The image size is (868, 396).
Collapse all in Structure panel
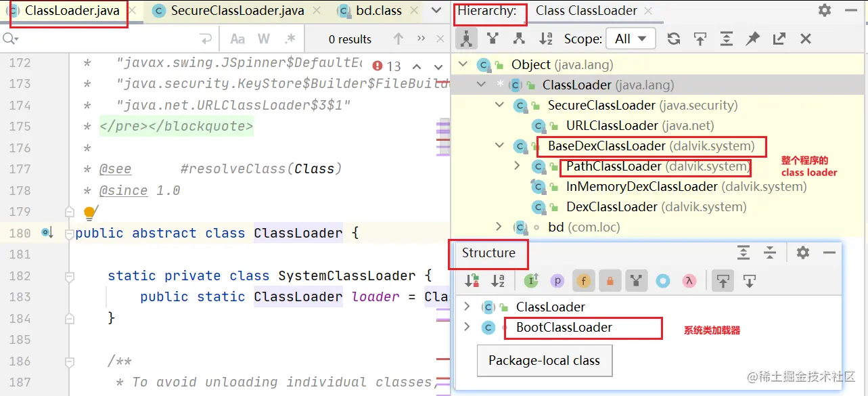click(769, 252)
